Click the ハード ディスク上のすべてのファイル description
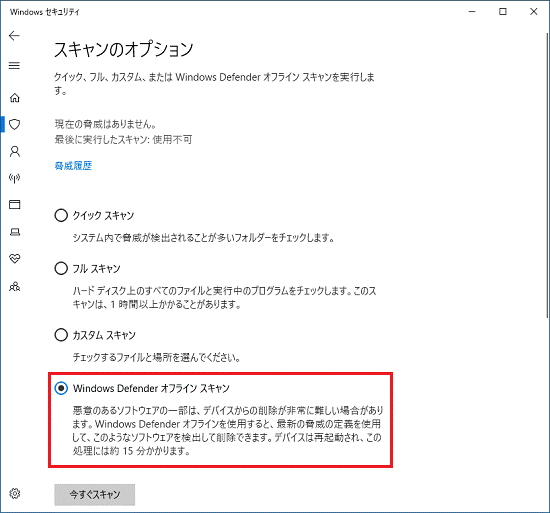Image resolution: width=550 pixels, height=513 pixels. coord(224,297)
